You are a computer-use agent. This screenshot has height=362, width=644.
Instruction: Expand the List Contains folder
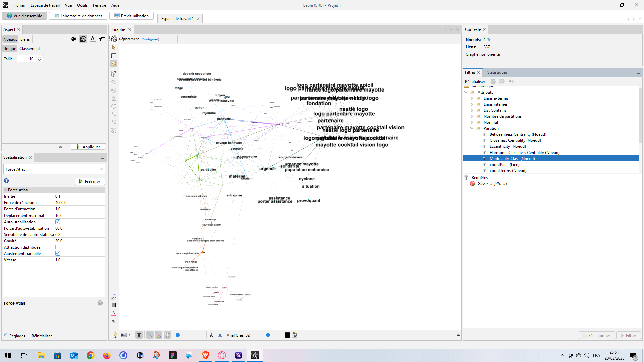[x=472, y=110]
